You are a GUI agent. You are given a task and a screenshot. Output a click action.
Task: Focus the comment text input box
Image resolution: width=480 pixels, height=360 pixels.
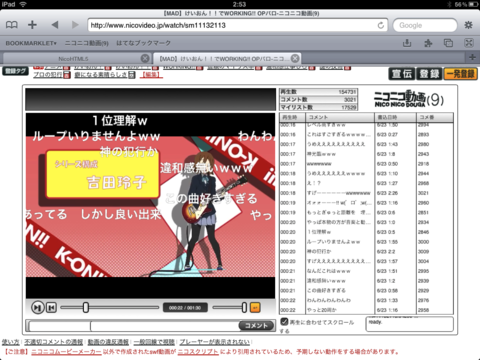tap(164, 326)
